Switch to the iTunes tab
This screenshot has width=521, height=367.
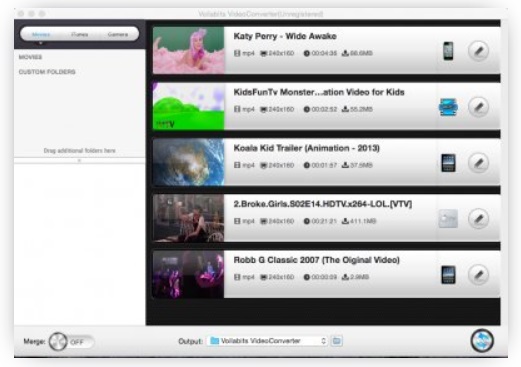pyautogui.click(x=79, y=34)
